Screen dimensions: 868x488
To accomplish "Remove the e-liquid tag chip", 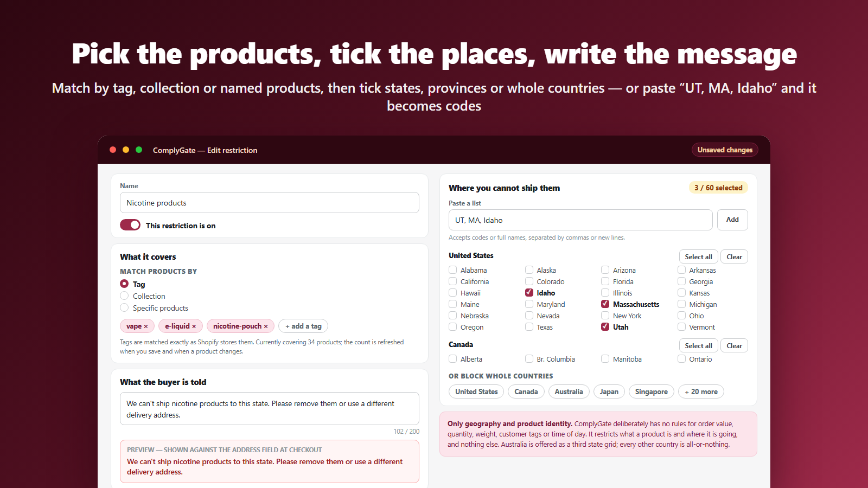I will point(194,326).
